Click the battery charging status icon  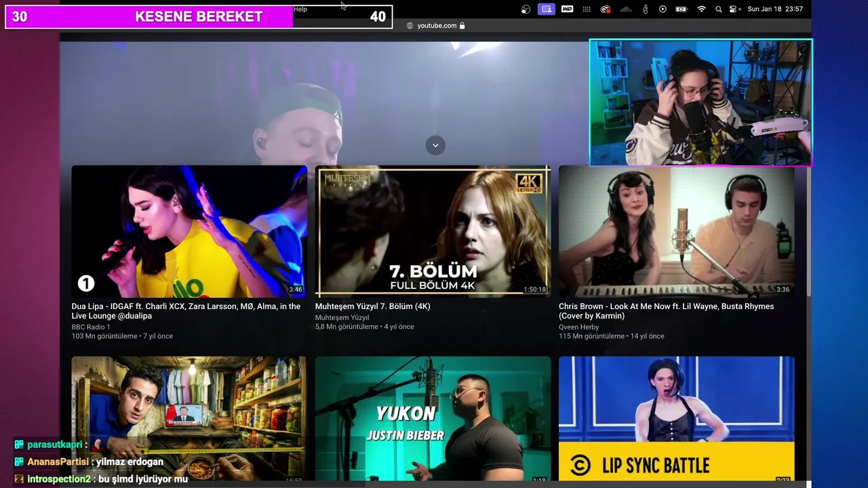[x=681, y=9]
